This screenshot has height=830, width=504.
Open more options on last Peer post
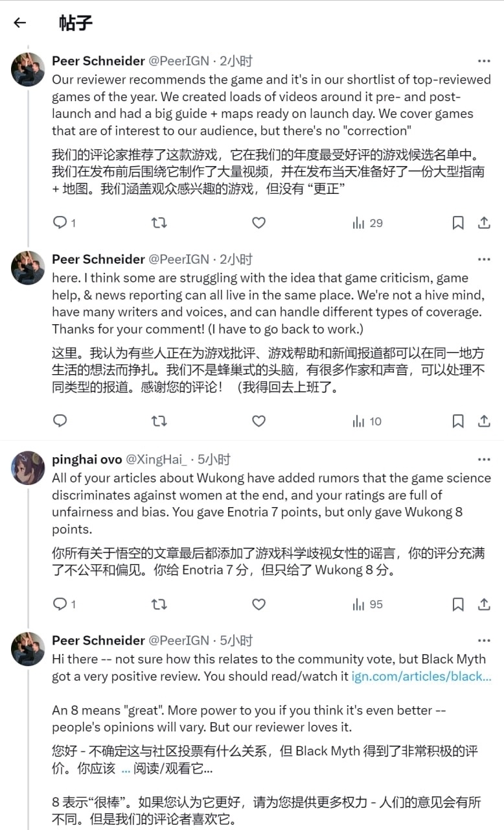tap(483, 640)
